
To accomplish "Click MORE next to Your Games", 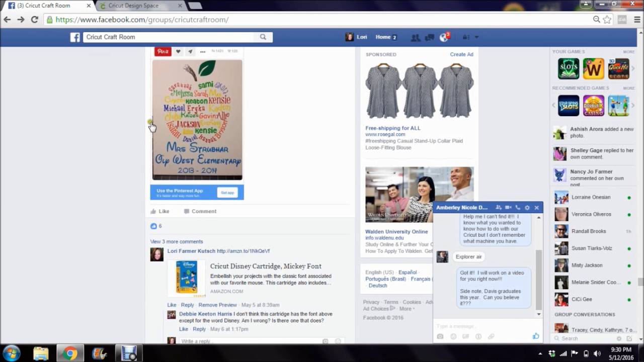I will tap(629, 52).
